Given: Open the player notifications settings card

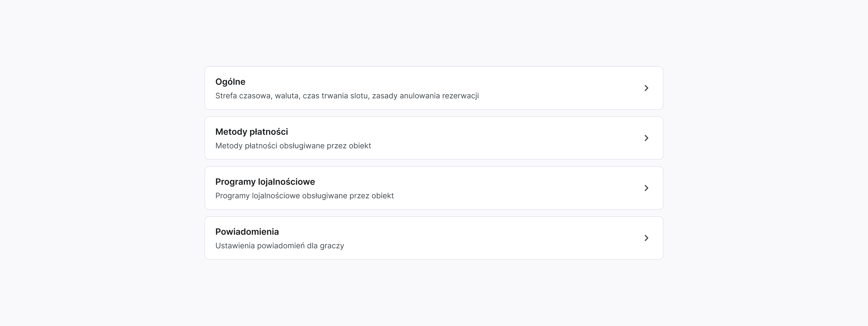Looking at the screenshot, I should [x=434, y=238].
